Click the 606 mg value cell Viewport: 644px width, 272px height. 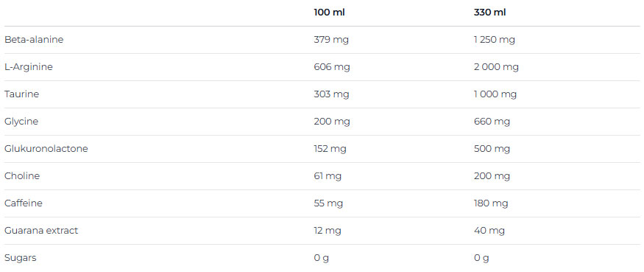coord(332,67)
